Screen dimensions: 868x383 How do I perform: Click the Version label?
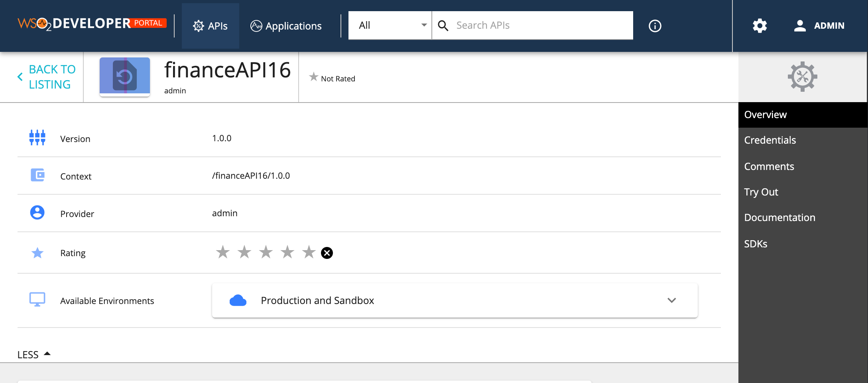75,139
